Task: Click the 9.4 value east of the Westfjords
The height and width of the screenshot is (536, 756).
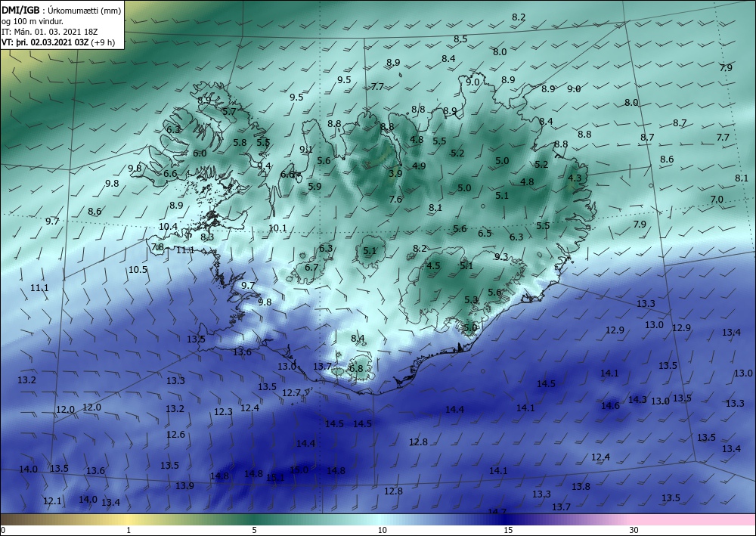Action: tap(264, 166)
